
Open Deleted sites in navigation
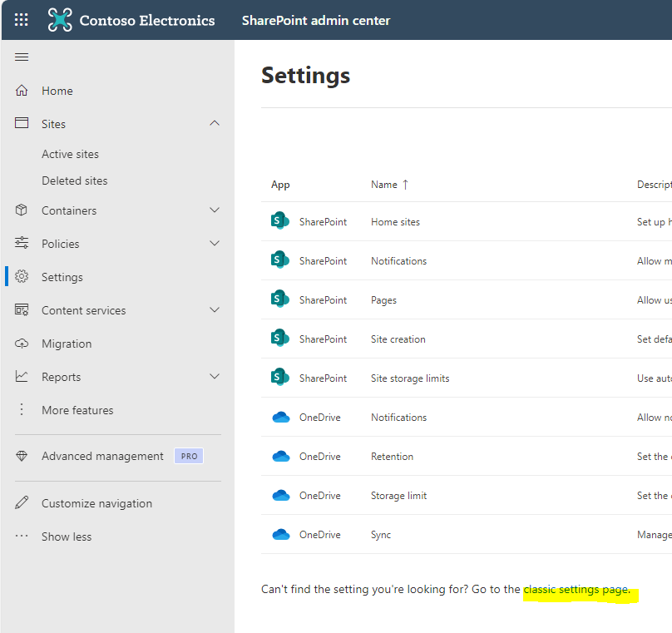75,181
